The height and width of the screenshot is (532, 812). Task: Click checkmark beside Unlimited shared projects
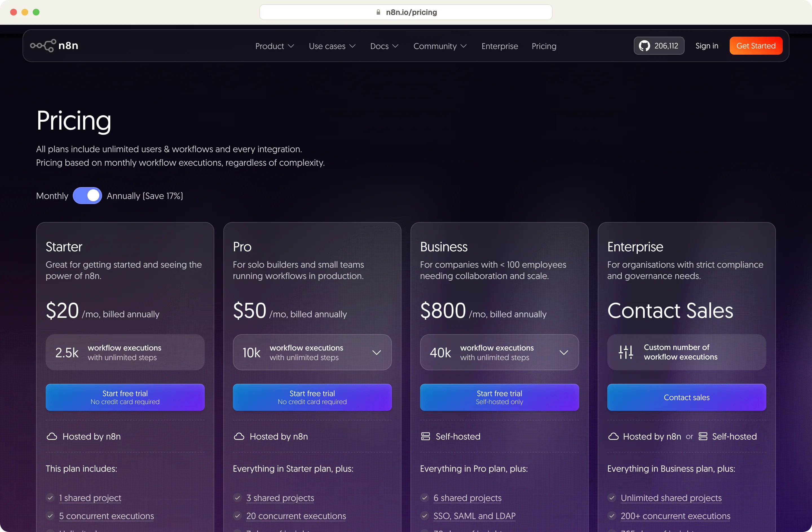point(612,498)
